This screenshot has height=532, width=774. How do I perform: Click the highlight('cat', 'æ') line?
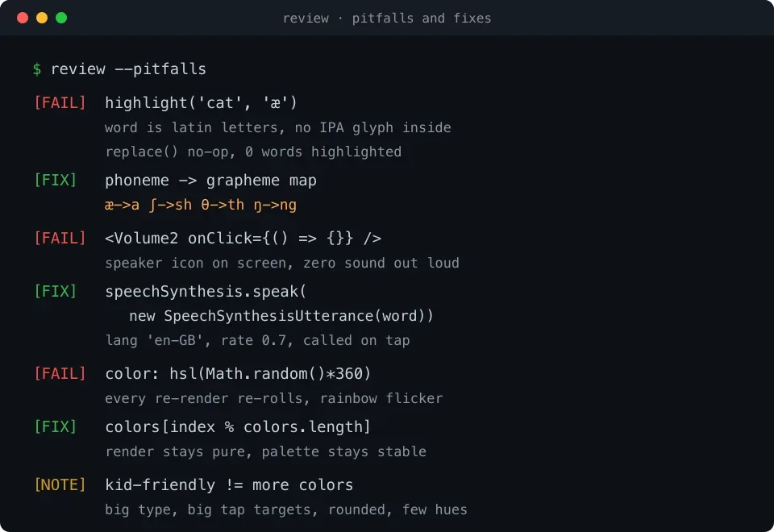point(201,102)
